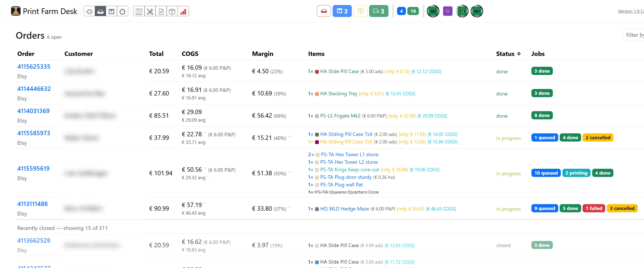644x268 pixels.
Task: Open PS-TA Kings Keep core-cut item
Action: (349, 170)
